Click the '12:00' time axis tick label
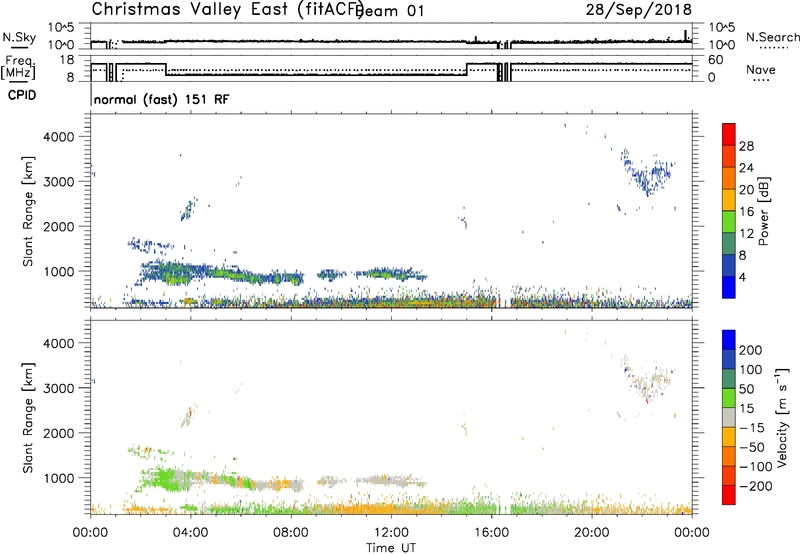This screenshot has height=554, width=800. click(391, 533)
